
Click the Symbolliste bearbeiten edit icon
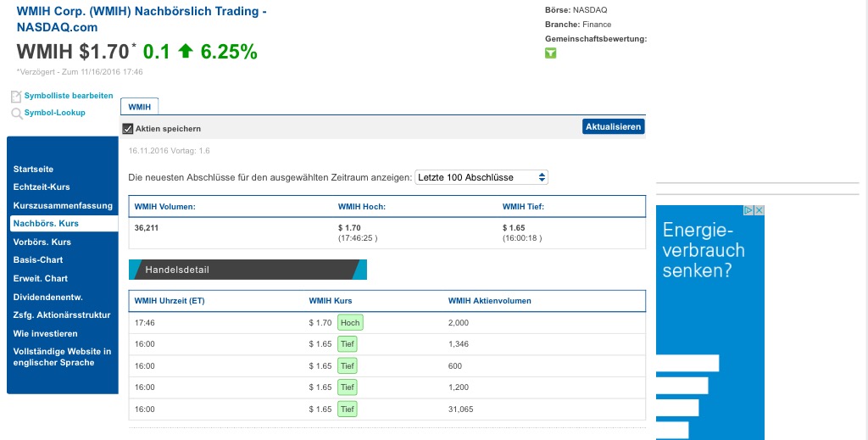16,97
